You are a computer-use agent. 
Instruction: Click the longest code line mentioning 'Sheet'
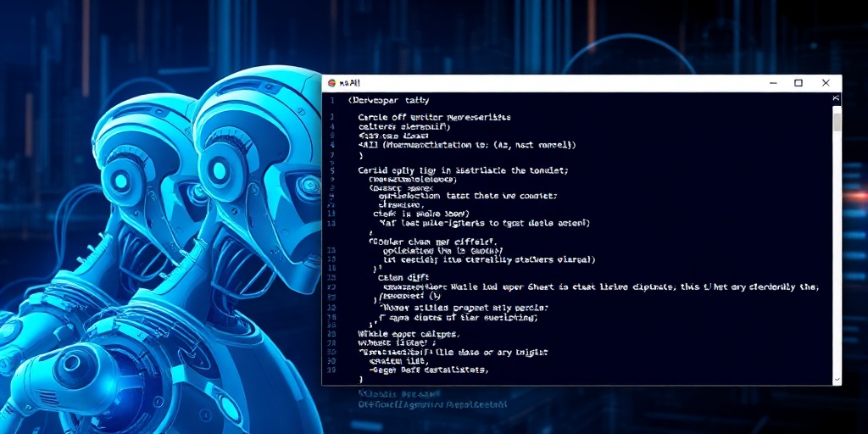click(x=601, y=287)
